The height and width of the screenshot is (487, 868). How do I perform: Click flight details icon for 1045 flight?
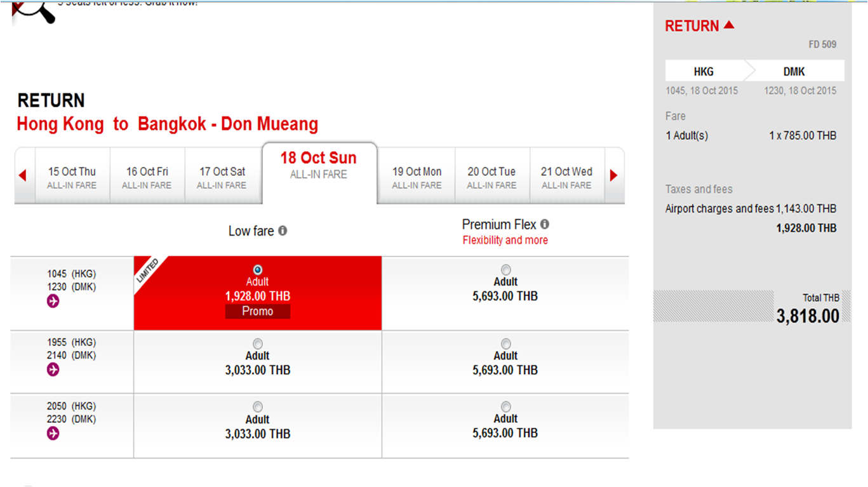(53, 301)
